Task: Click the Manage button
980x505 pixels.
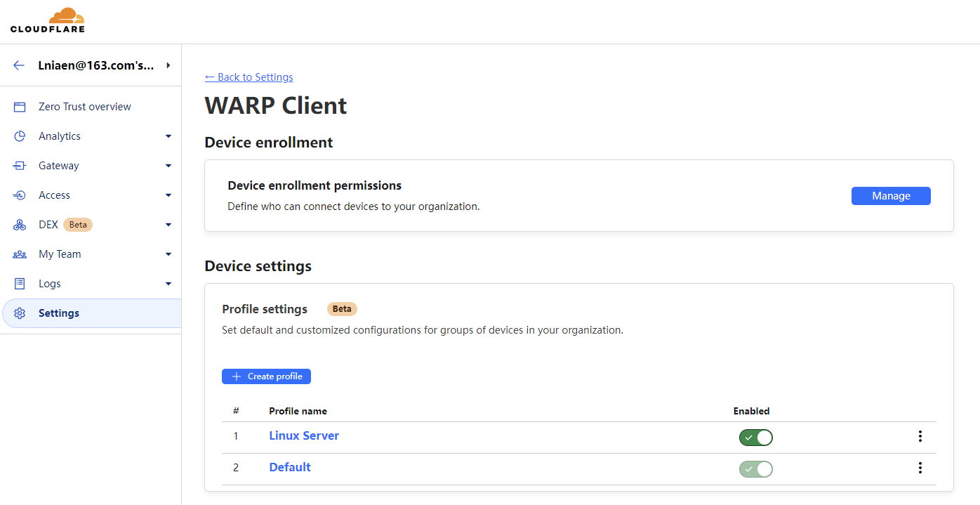Action: coord(891,196)
